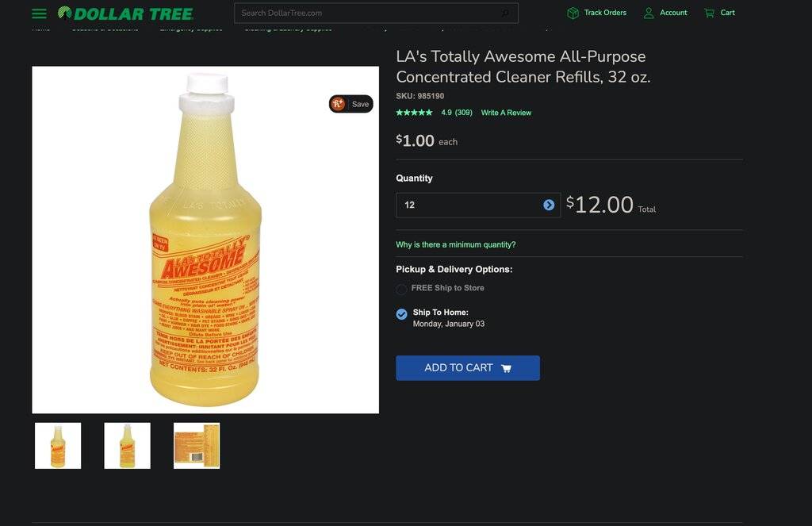Viewport: 812px width, 526px height.
Task: Open Write A Review link
Action: [x=506, y=113]
